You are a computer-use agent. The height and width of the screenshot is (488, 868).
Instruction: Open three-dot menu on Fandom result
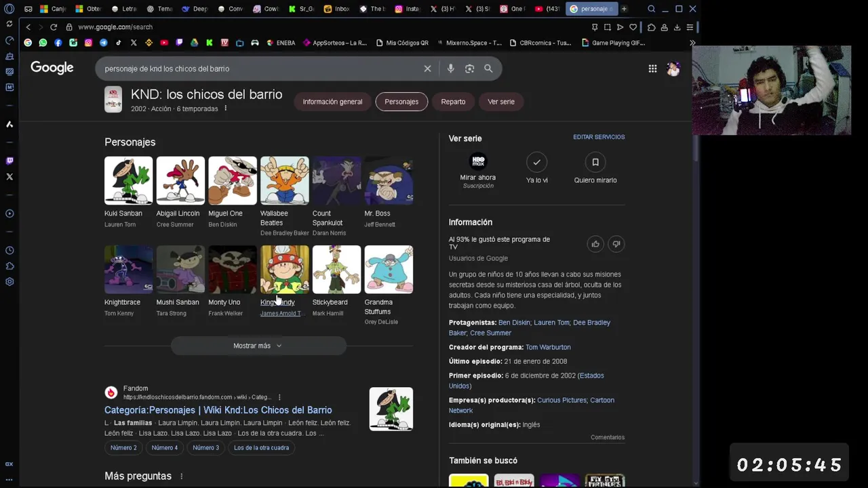tap(279, 397)
